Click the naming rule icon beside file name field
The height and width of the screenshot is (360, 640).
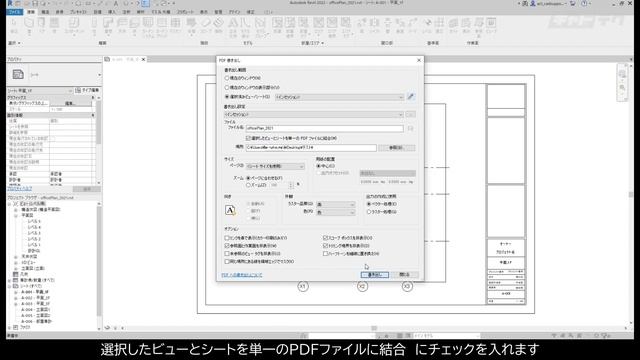(411, 128)
